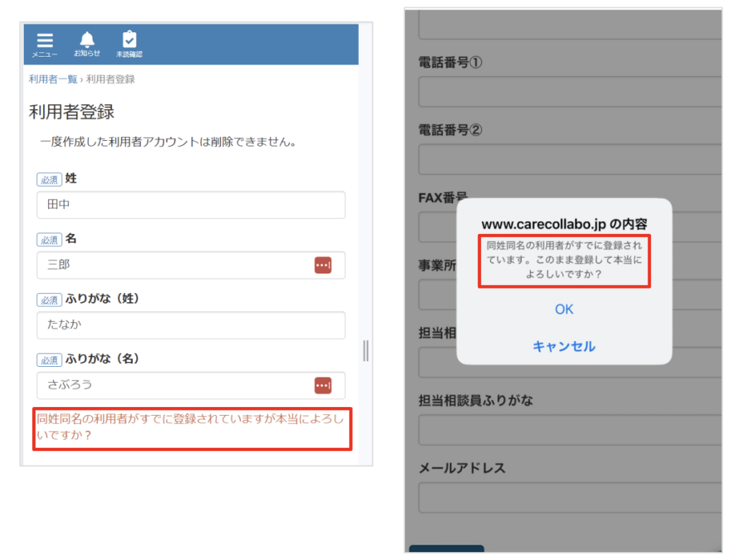Click the dialog message 同姓同名の利用者がすでに登録されています
This screenshot has width=735, height=560.
(564, 260)
